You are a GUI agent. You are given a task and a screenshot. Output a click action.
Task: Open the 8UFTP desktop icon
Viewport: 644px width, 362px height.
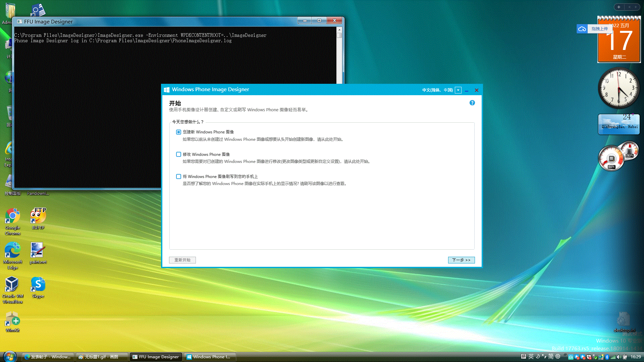(38, 216)
